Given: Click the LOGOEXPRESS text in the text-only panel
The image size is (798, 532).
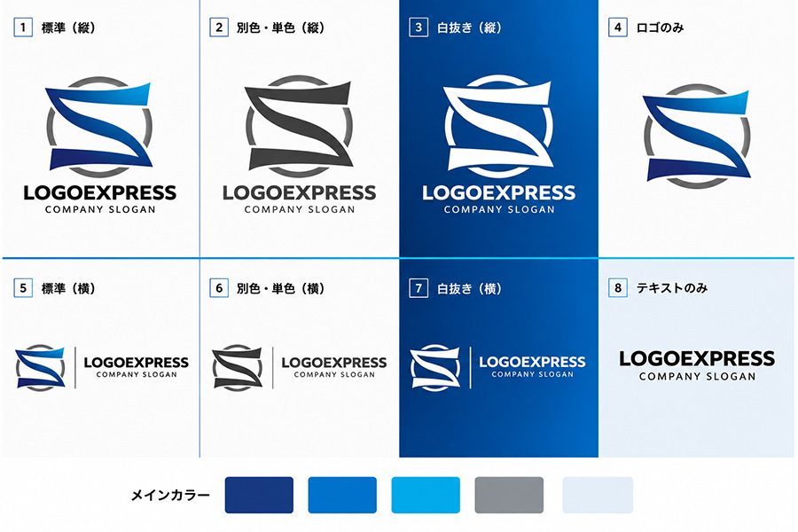Looking at the screenshot, I should pyautogui.click(x=697, y=359).
